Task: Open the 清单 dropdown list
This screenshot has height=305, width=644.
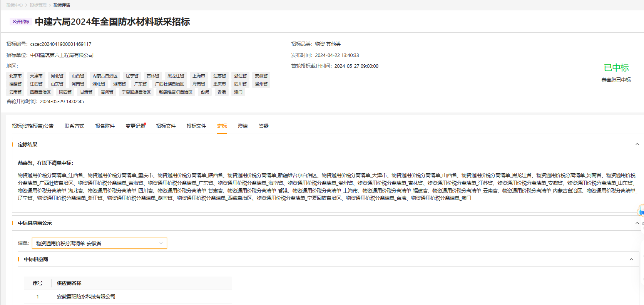Action: [99, 243]
